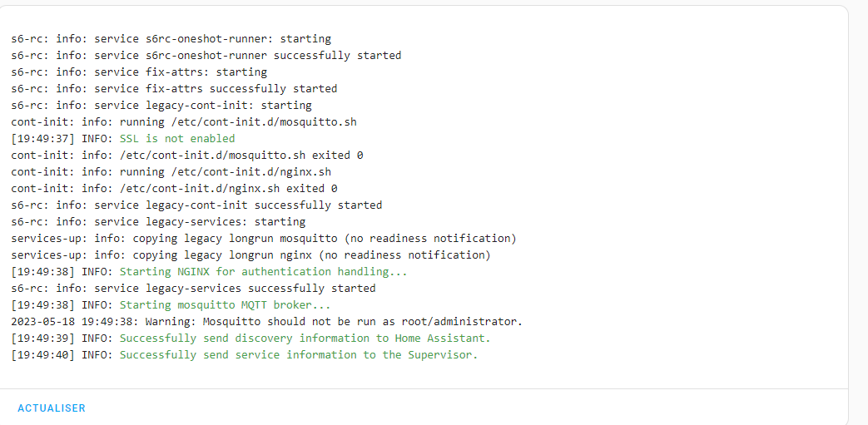Click the 'Successfully send discovery information' line
Viewport: 868px width, 425px height.
pos(305,339)
